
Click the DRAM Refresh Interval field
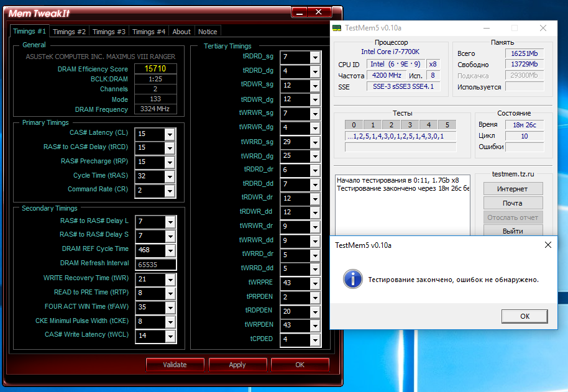click(156, 265)
